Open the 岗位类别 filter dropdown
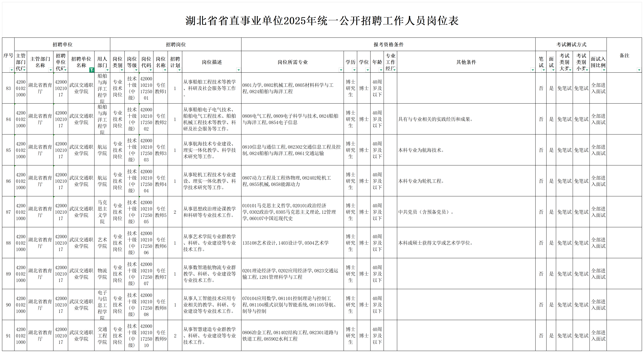This screenshot has width=644, height=353. (x=122, y=70)
